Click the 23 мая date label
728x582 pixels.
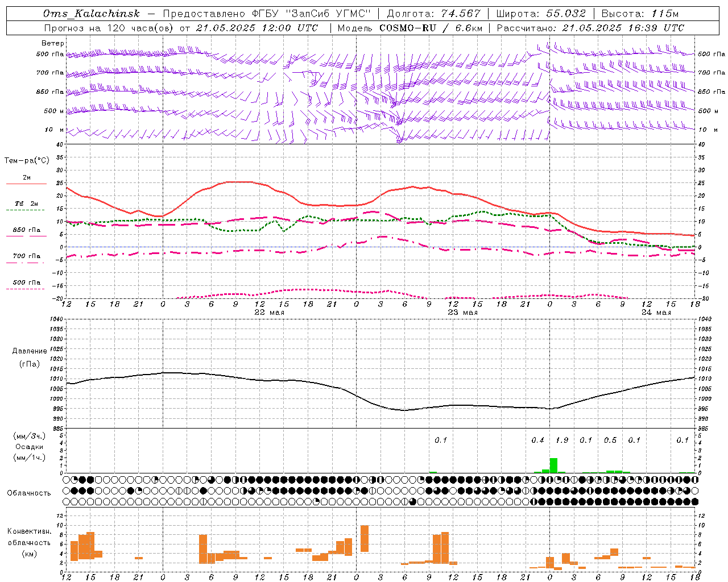[x=463, y=313]
